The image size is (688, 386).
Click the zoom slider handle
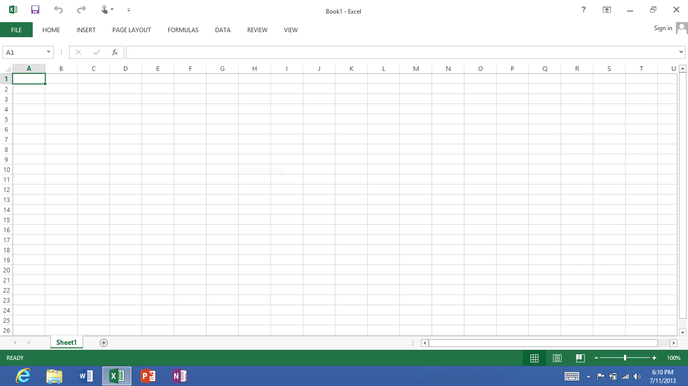click(625, 358)
